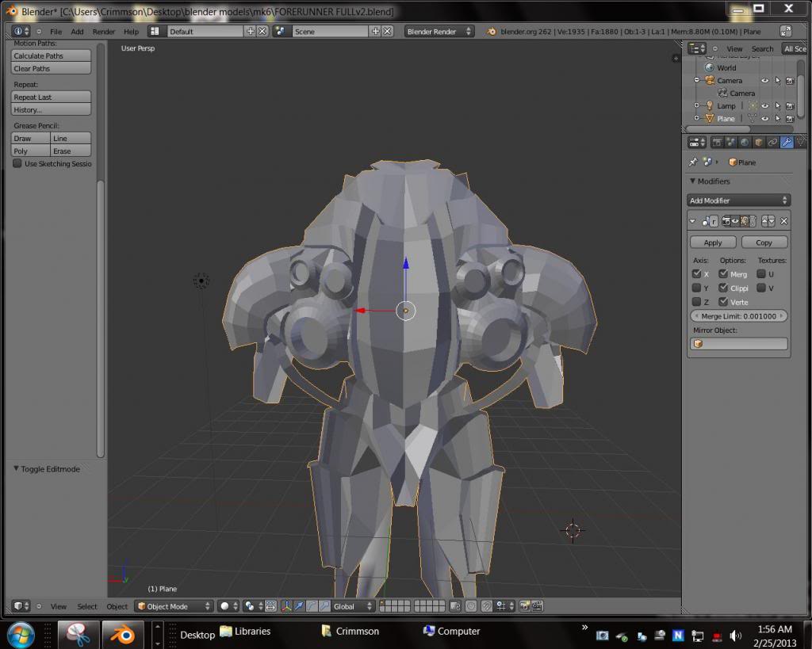Hide the Lamp using its eye icon

[764, 105]
